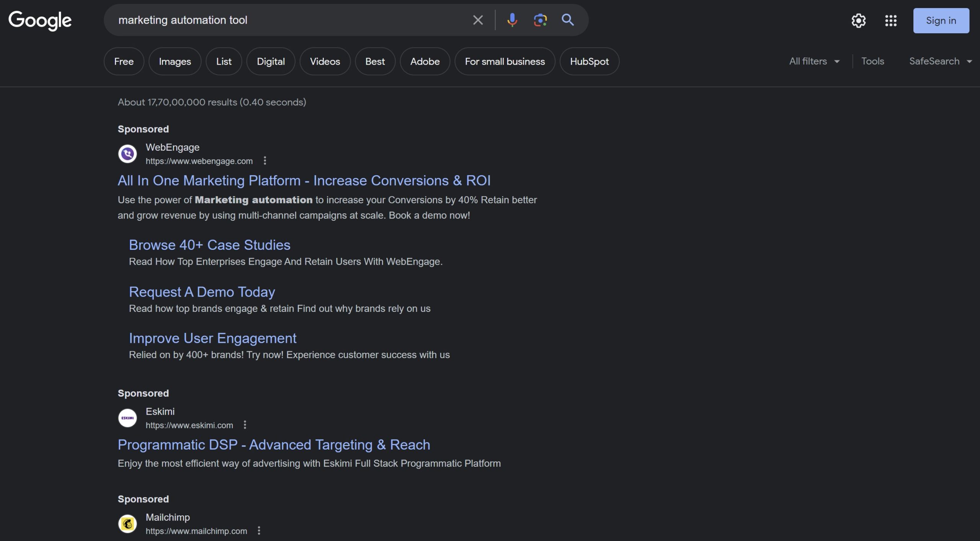Click into the search query field
Image resolution: width=980 pixels, height=541 pixels.
[x=291, y=20]
